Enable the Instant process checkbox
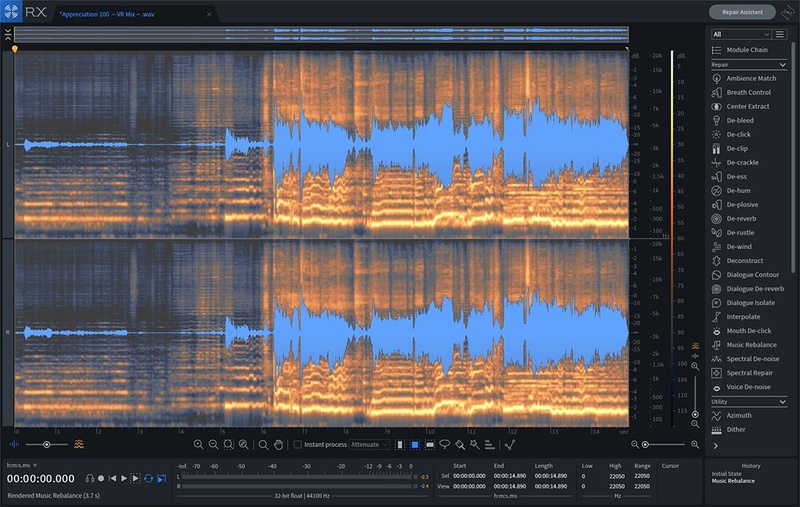The height and width of the screenshot is (507, 800). (298, 445)
